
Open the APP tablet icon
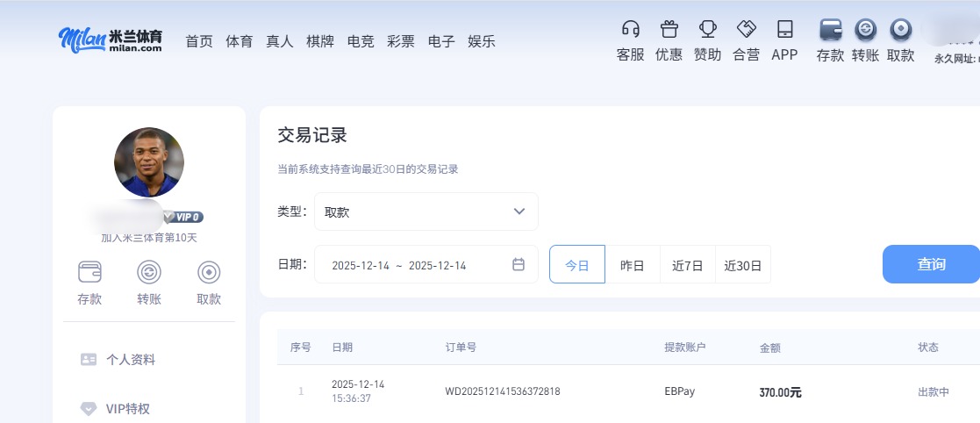[785, 29]
